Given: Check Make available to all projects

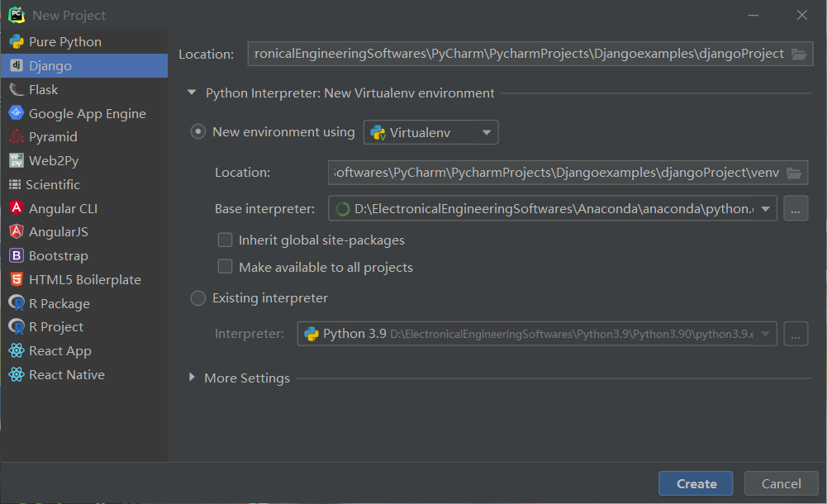Looking at the screenshot, I should [226, 267].
